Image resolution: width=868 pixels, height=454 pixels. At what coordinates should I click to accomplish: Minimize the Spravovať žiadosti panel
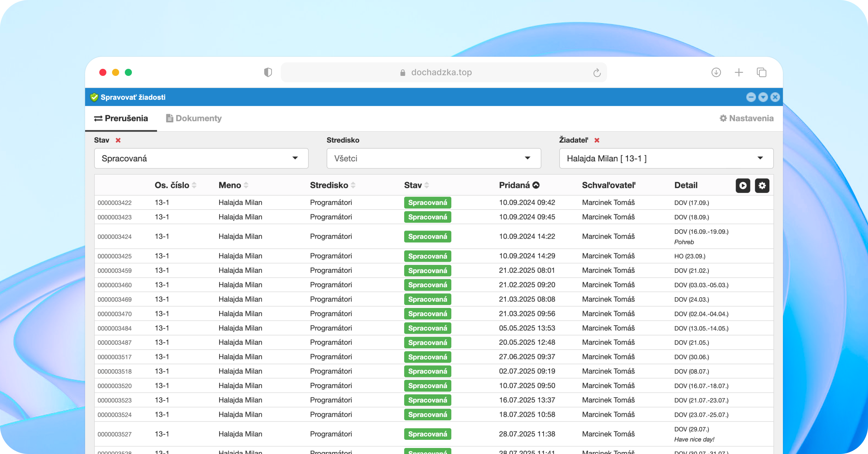click(x=751, y=97)
